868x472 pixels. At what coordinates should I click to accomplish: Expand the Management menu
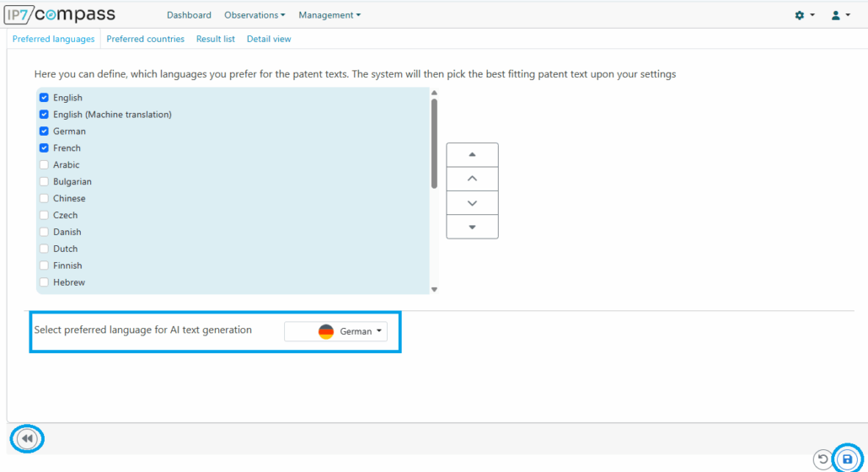point(330,15)
